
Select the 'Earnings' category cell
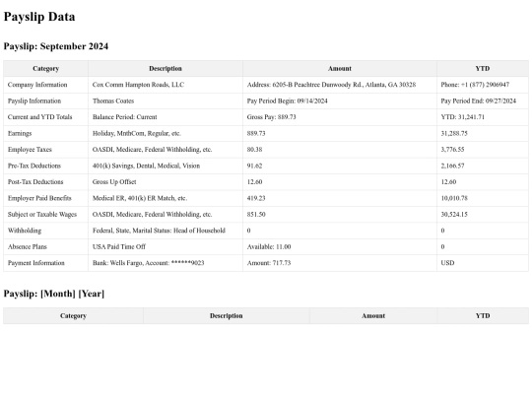45,133
